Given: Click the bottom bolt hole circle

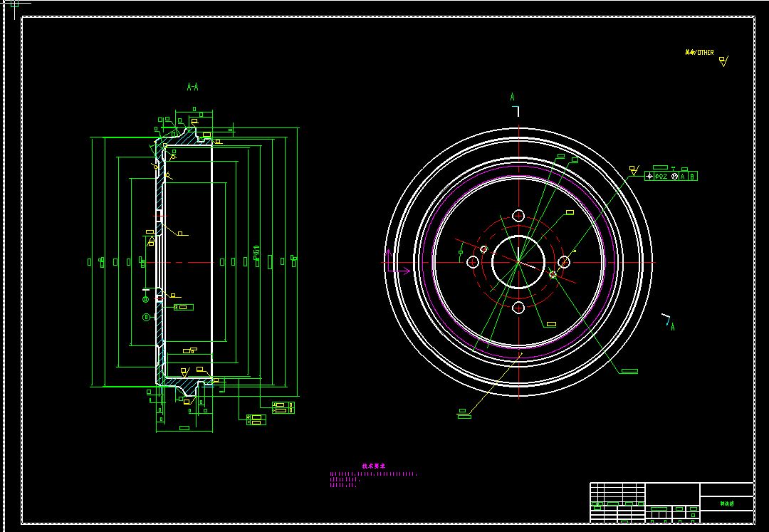Looking at the screenshot, I should click(518, 308).
